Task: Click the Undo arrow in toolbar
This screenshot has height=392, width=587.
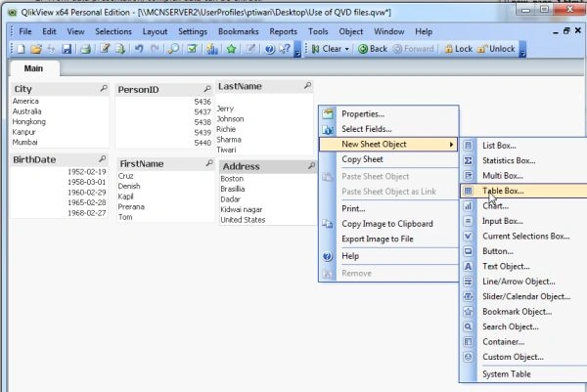Action: click(x=139, y=49)
